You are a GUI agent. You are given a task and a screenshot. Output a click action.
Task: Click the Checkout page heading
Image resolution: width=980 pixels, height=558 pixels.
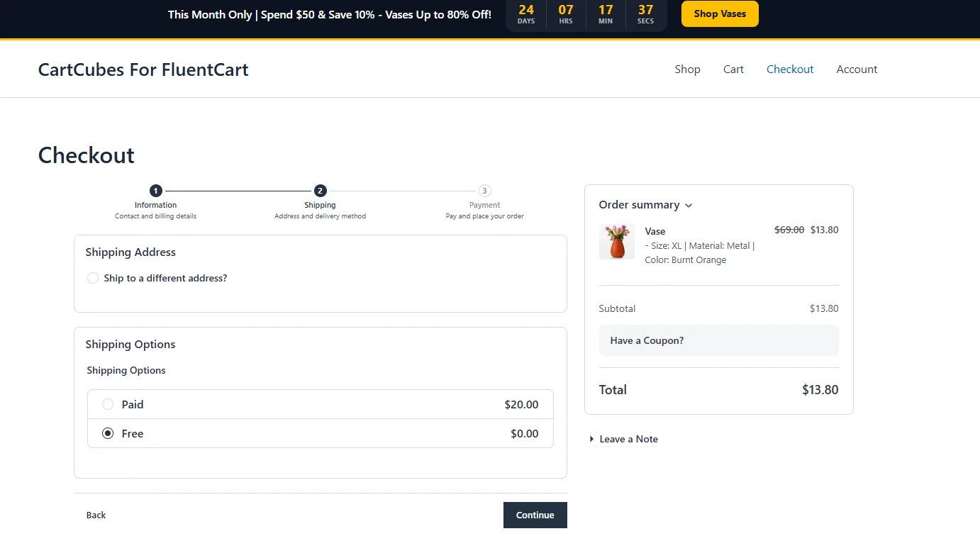(x=87, y=155)
